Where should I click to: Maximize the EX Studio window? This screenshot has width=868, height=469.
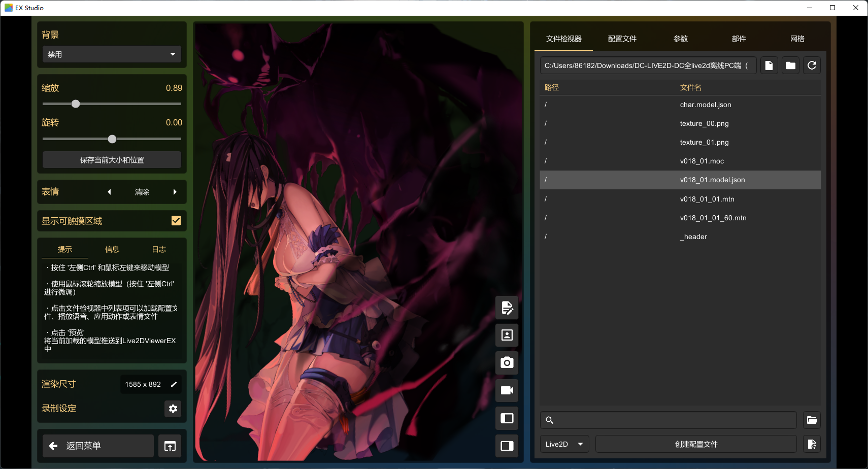pyautogui.click(x=832, y=8)
